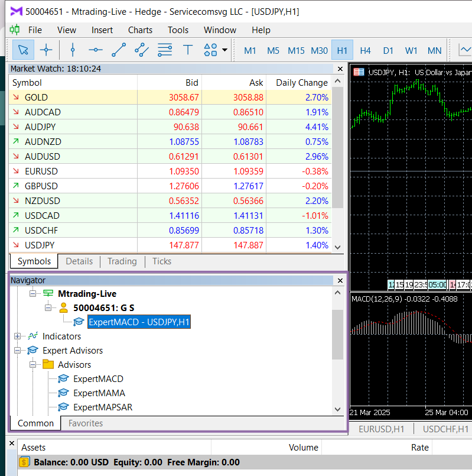Toggle the H1 timeframe button
The width and height of the screenshot is (472, 476).
[x=342, y=50]
